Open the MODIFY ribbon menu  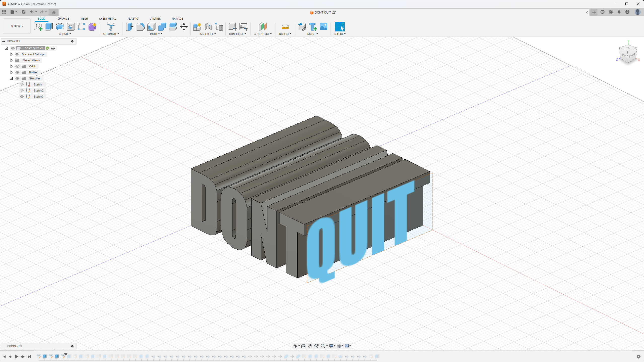(x=157, y=34)
